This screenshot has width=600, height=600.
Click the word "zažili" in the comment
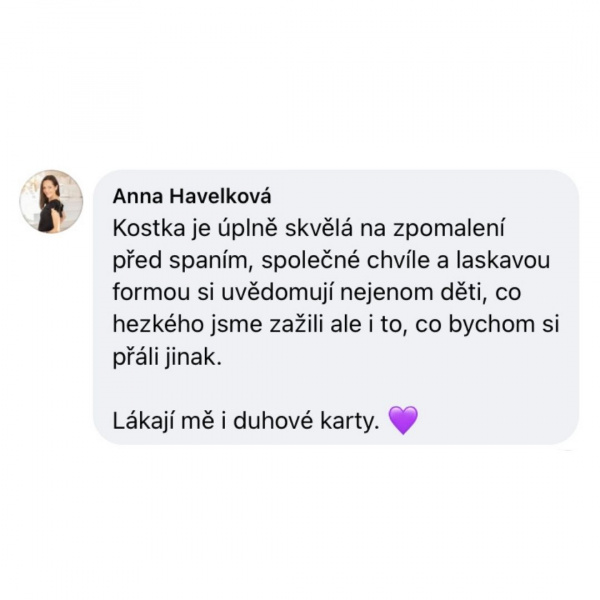(x=297, y=325)
